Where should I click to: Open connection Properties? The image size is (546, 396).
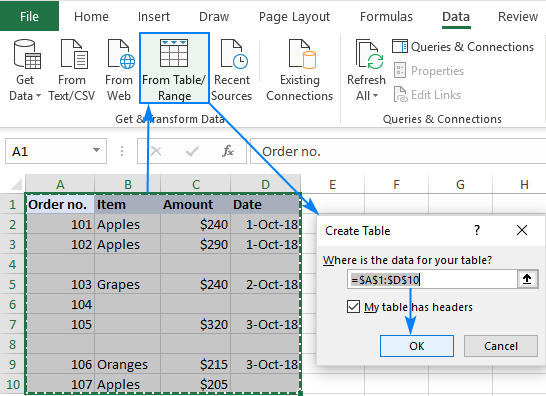click(x=429, y=71)
